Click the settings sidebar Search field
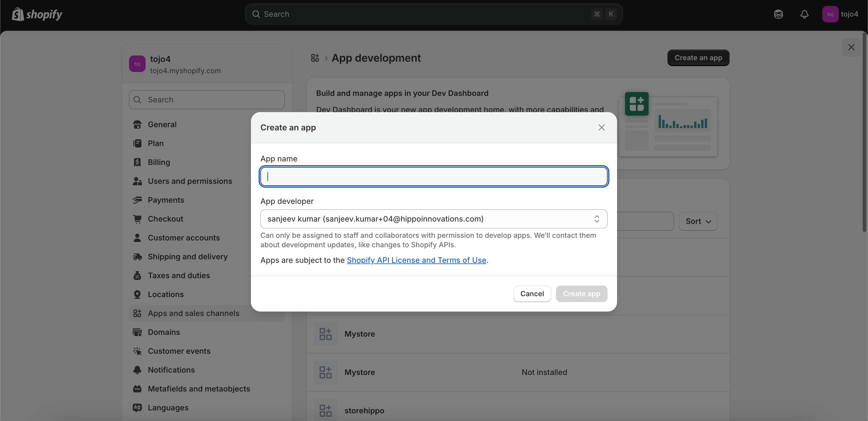868x421 pixels. (207, 100)
